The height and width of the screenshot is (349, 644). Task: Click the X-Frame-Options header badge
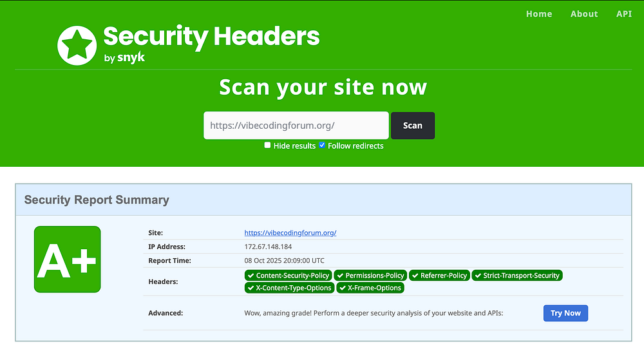click(370, 288)
